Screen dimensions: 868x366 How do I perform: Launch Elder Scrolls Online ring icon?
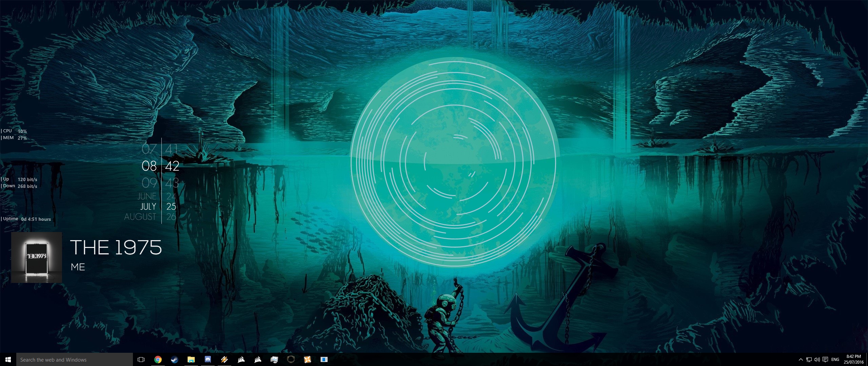click(291, 360)
